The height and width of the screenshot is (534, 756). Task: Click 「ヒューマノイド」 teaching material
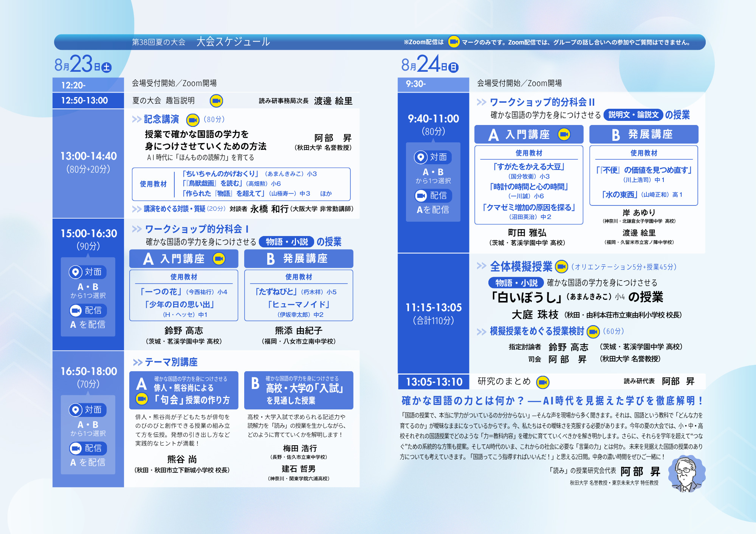point(298,304)
